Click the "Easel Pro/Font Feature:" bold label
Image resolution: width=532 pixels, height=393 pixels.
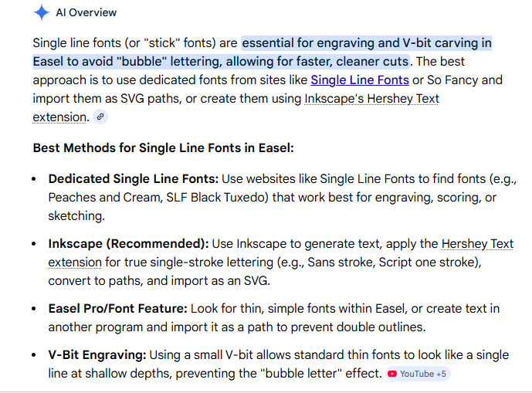117,308
